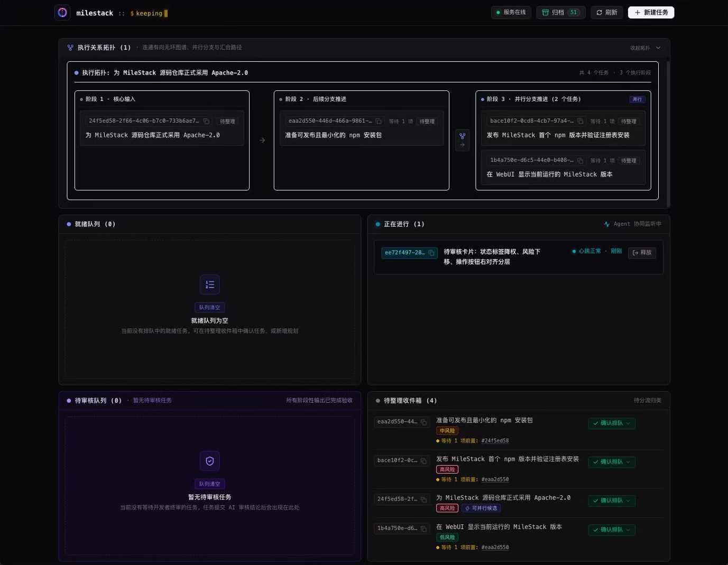The height and width of the screenshot is (565, 728).
Task: Click the topology panel vertical scrollbar
Action: (x=668, y=134)
